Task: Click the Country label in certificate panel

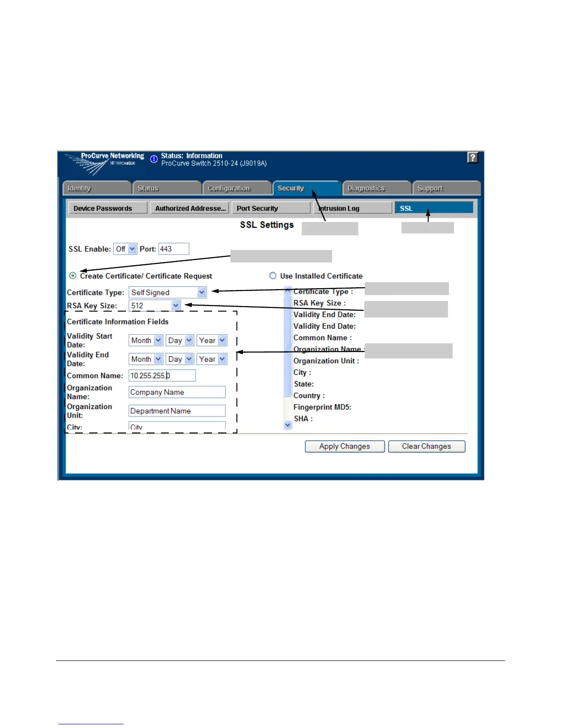Action: point(309,396)
